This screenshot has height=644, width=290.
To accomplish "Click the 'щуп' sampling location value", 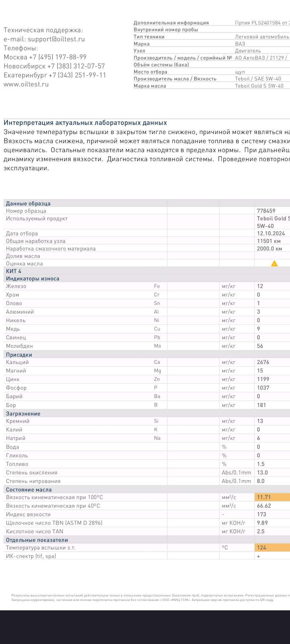I will click(240, 72).
